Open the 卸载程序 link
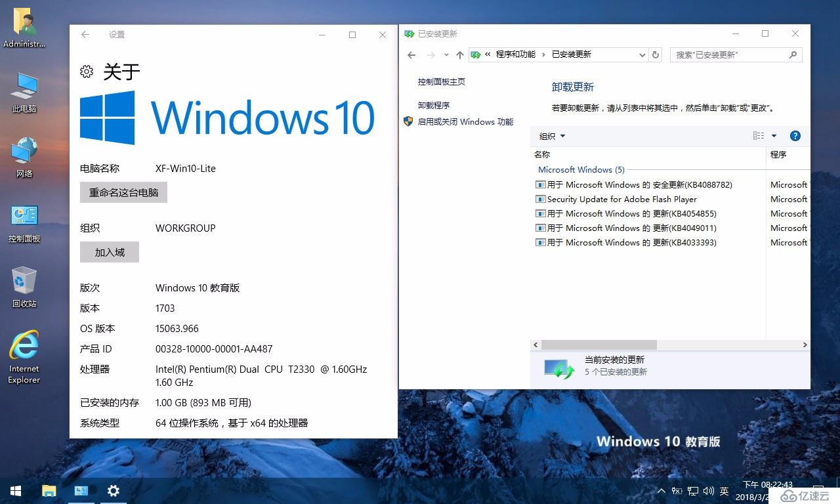This screenshot has width=840, height=504. (434, 105)
